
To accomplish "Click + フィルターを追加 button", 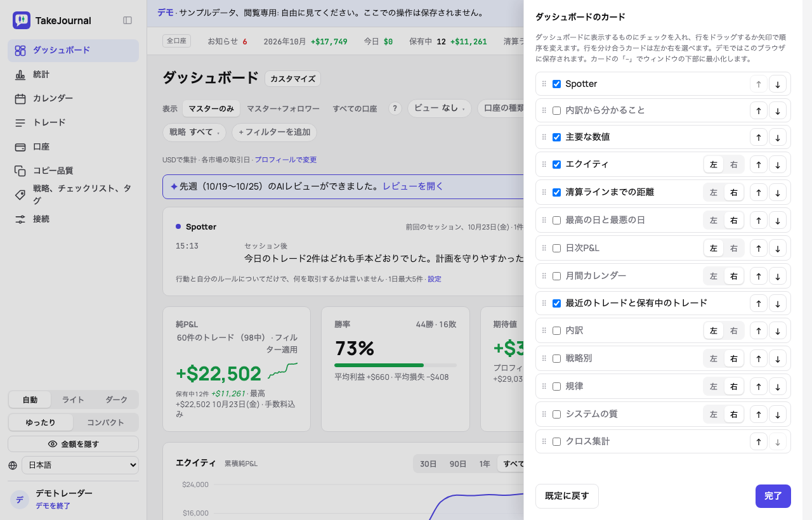I will [274, 133].
